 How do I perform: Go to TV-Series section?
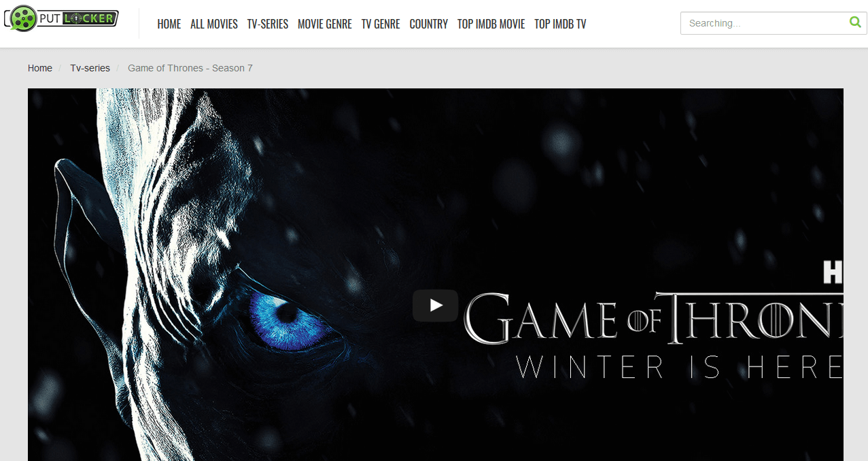pyautogui.click(x=268, y=24)
